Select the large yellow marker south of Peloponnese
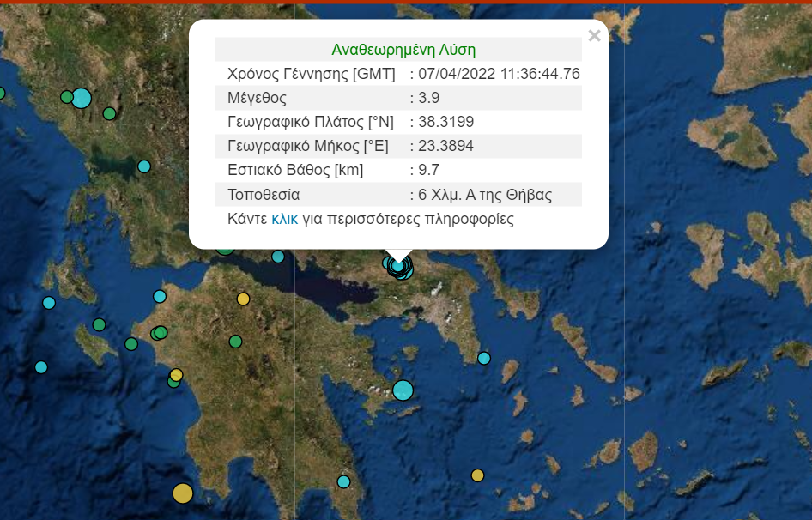Image resolution: width=812 pixels, height=520 pixels. click(x=182, y=493)
